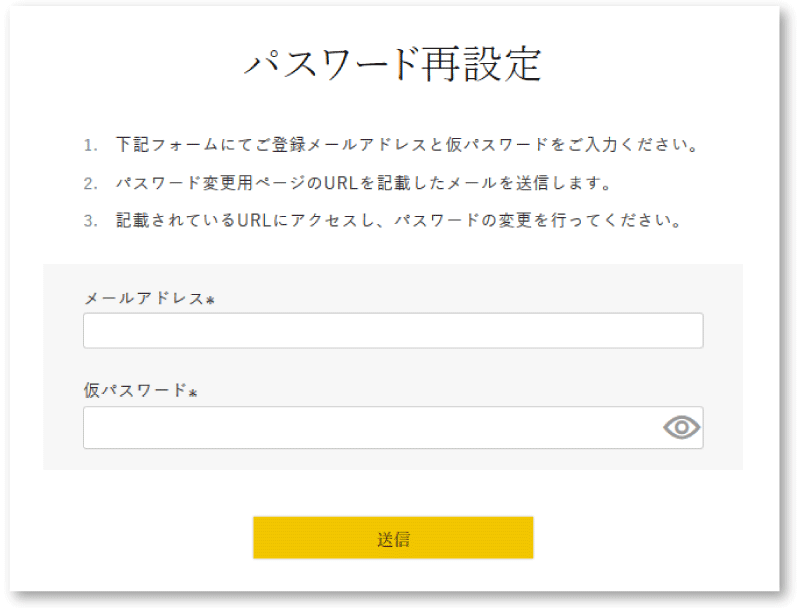Viewport: 800px width, 608px height.
Task: Click the パスワード再設定 page heading
Action: 393,64
